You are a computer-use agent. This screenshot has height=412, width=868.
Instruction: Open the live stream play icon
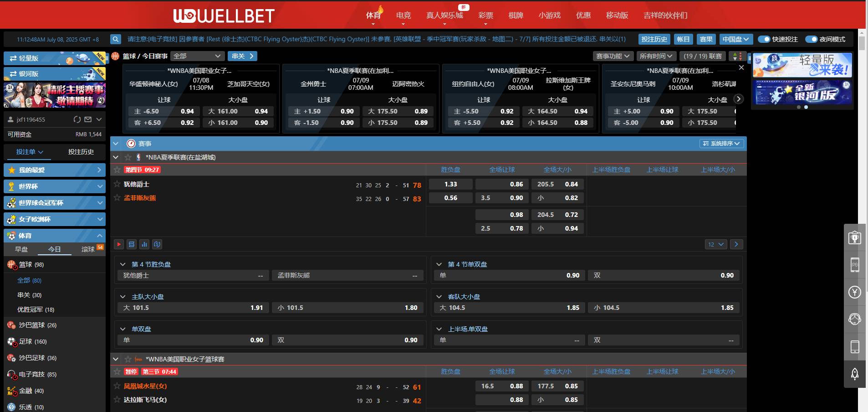pyautogui.click(x=119, y=244)
